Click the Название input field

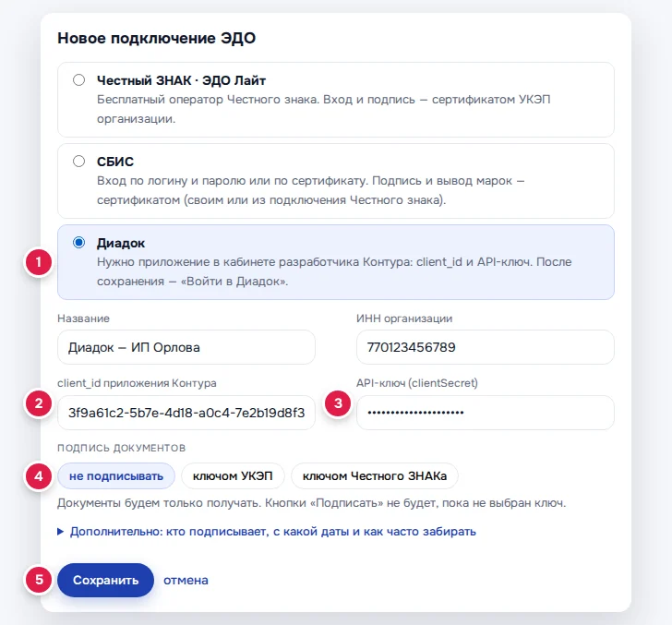[186, 347]
